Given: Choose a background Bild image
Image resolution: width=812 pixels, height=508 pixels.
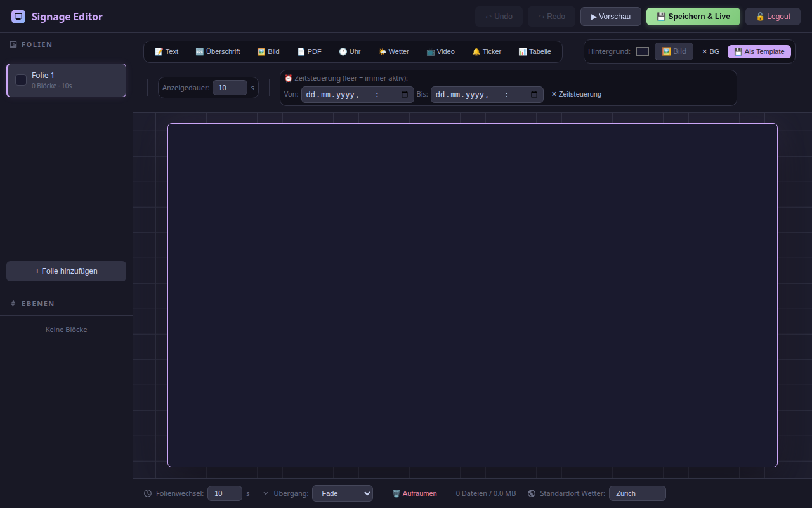Looking at the screenshot, I should [674, 51].
